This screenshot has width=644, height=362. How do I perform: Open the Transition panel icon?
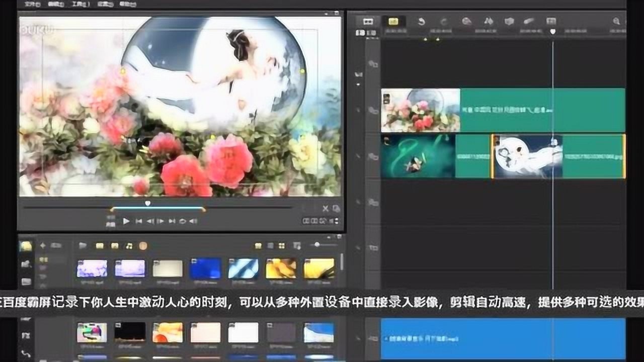coord(26,282)
